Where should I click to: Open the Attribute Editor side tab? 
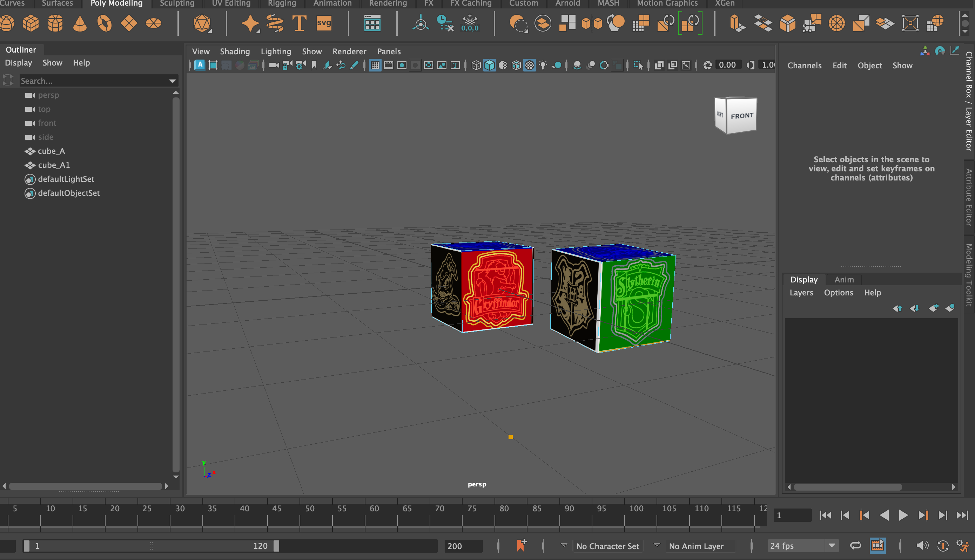(969, 197)
